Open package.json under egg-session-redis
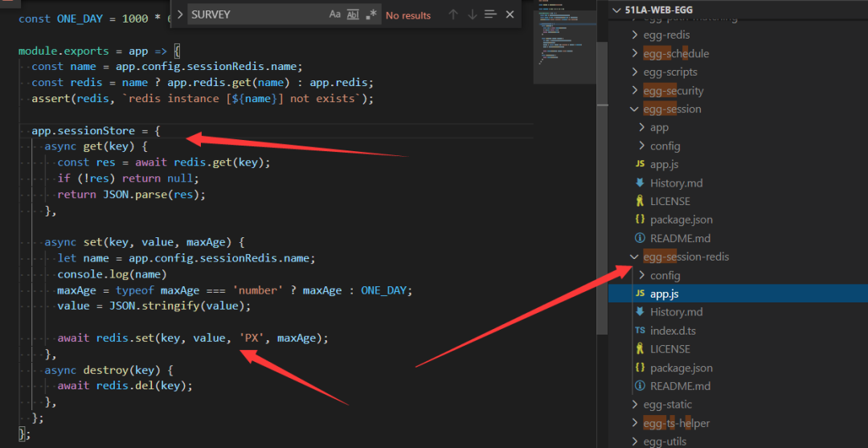868x448 pixels. [x=681, y=368]
